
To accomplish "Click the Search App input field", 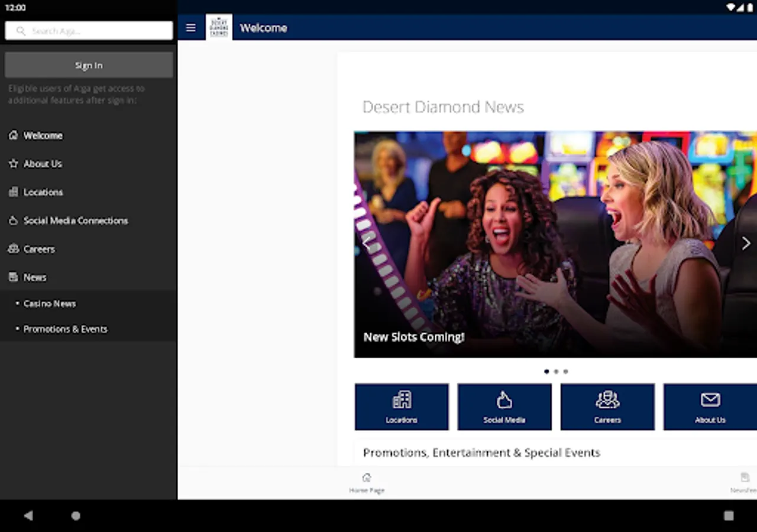I will (89, 30).
